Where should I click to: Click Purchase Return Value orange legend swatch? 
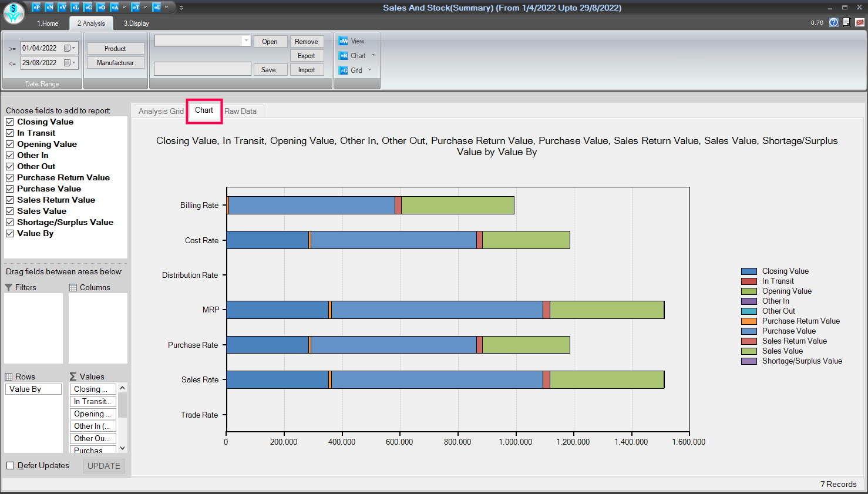coord(749,321)
